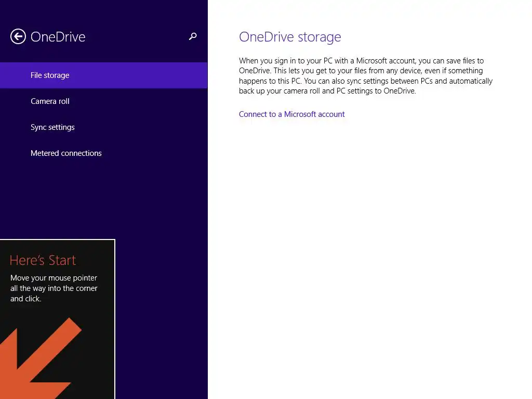Viewport: 532px width, 399px height.
Task: Click Connect to a Microsoft account link
Action: pyautogui.click(x=291, y=114)
